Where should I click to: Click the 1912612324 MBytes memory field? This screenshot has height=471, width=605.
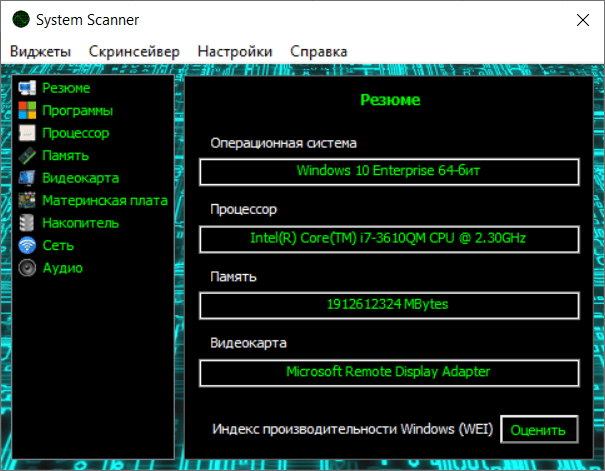point(389,306)
